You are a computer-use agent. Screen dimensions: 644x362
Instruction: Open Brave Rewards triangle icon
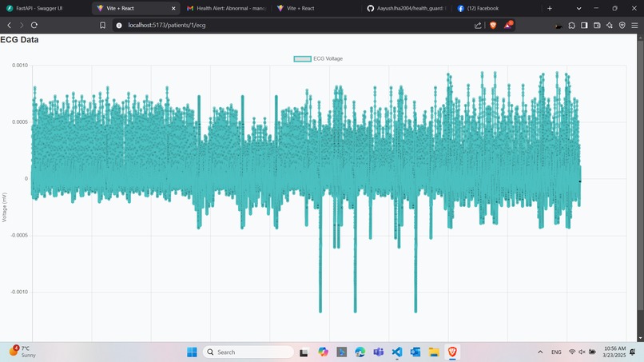(508, 25)
